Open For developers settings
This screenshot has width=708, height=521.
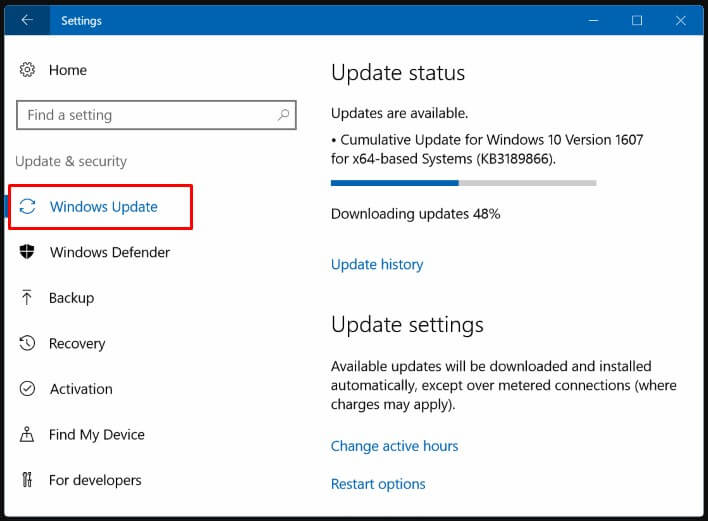point(95,480)
